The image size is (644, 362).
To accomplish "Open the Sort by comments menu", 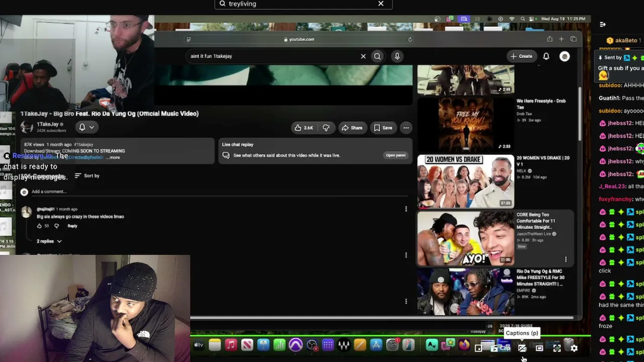I will (x=87, y=175).
